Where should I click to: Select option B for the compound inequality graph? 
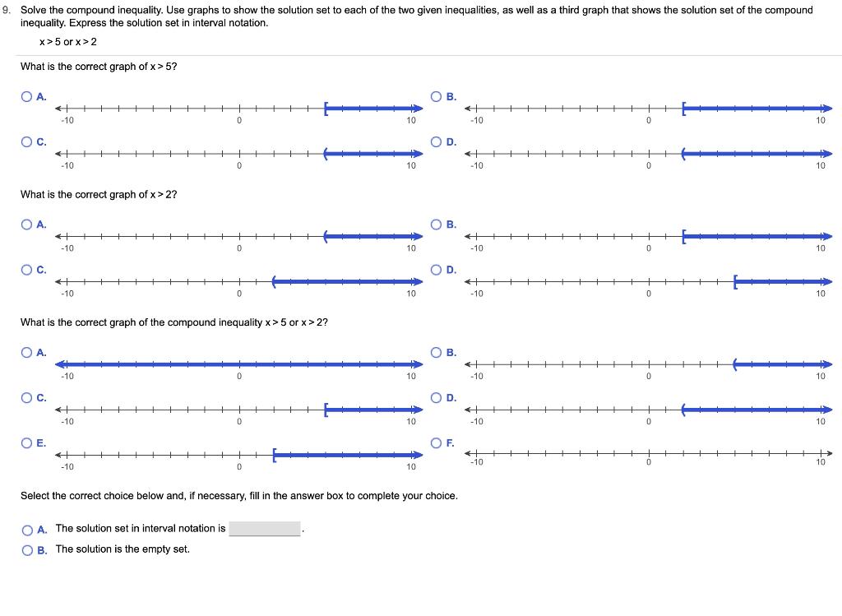(x=434, y=351)
